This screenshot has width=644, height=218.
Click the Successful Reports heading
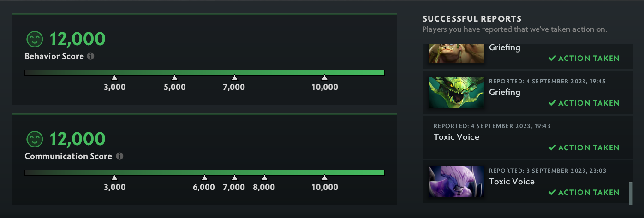pyautogui.click(x=472, y=19)
